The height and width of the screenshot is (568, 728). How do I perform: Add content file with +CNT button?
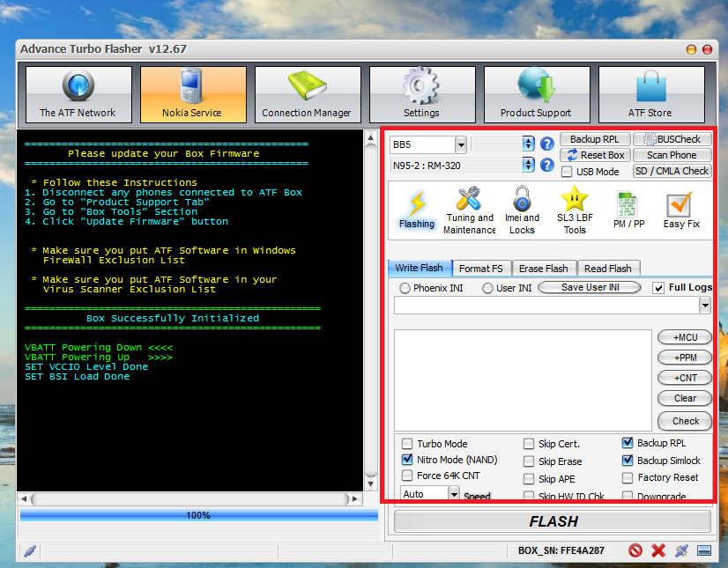tap(686, 378)
